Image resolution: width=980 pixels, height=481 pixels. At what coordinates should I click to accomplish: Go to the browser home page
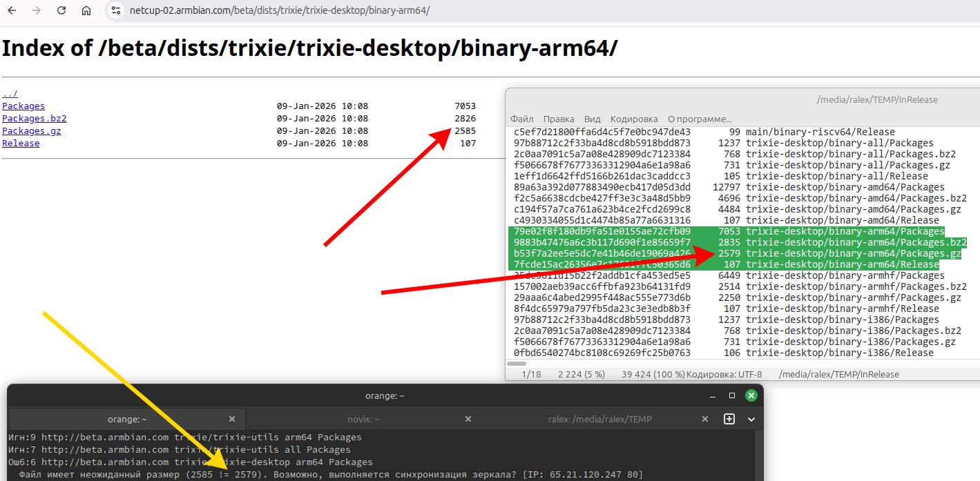86,11
